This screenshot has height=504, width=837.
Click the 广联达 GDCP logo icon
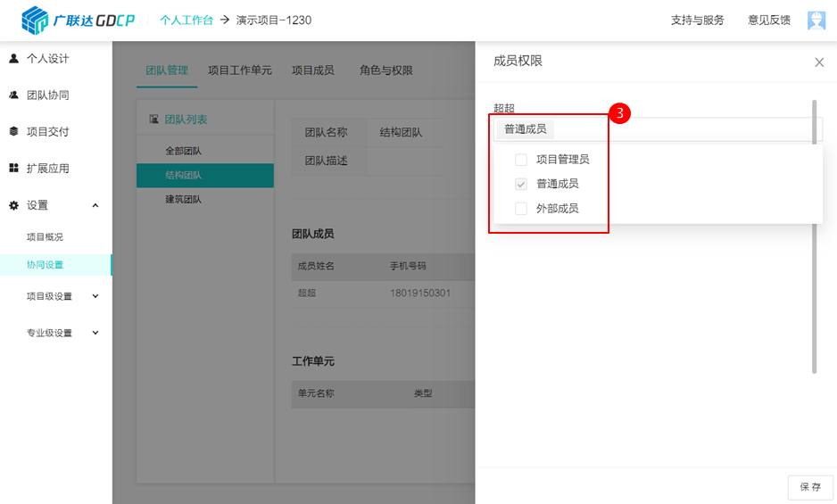pos(35,21)
